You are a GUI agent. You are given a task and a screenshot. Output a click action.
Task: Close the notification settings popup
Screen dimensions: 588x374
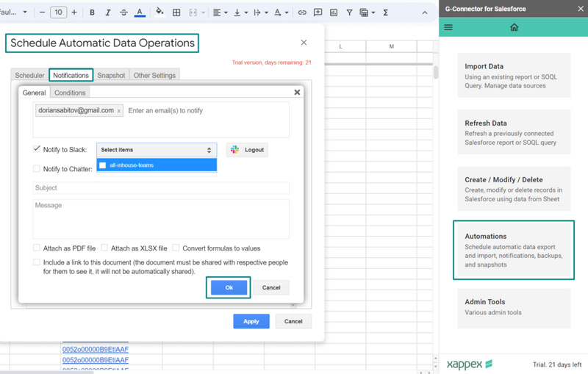tap(297, 92)
